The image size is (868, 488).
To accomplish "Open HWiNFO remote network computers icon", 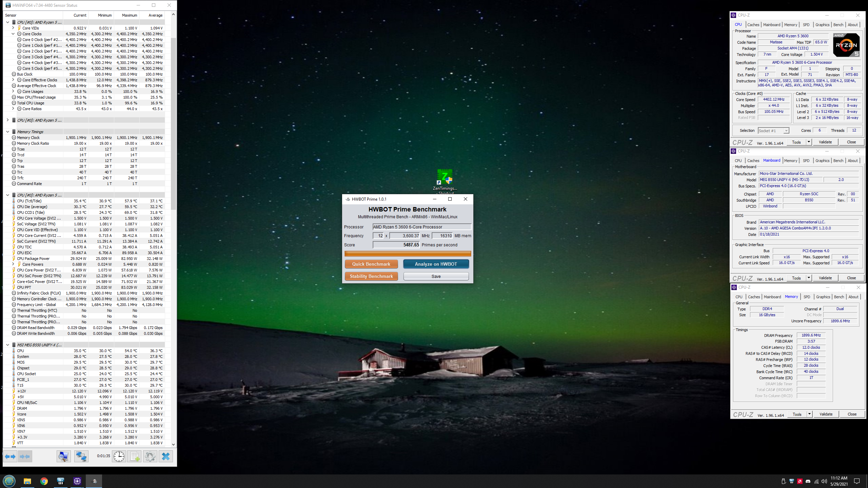I will point(81,456).
